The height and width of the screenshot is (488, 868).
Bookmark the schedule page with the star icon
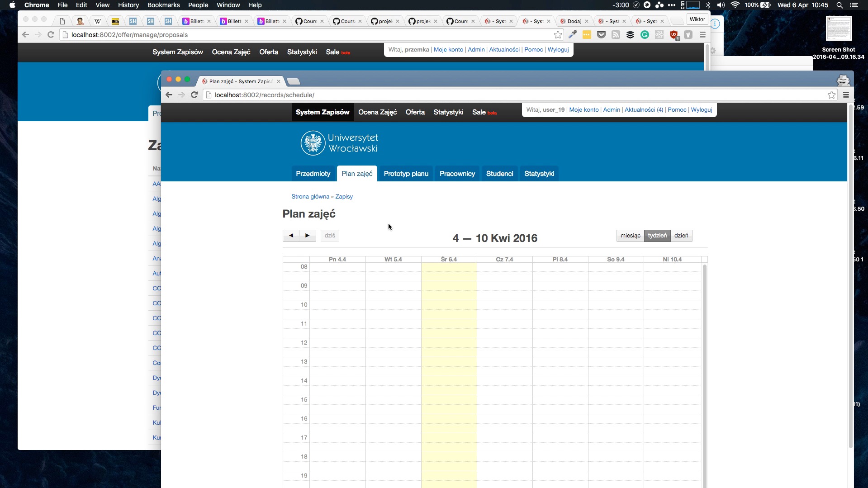(x=831, y=95)
